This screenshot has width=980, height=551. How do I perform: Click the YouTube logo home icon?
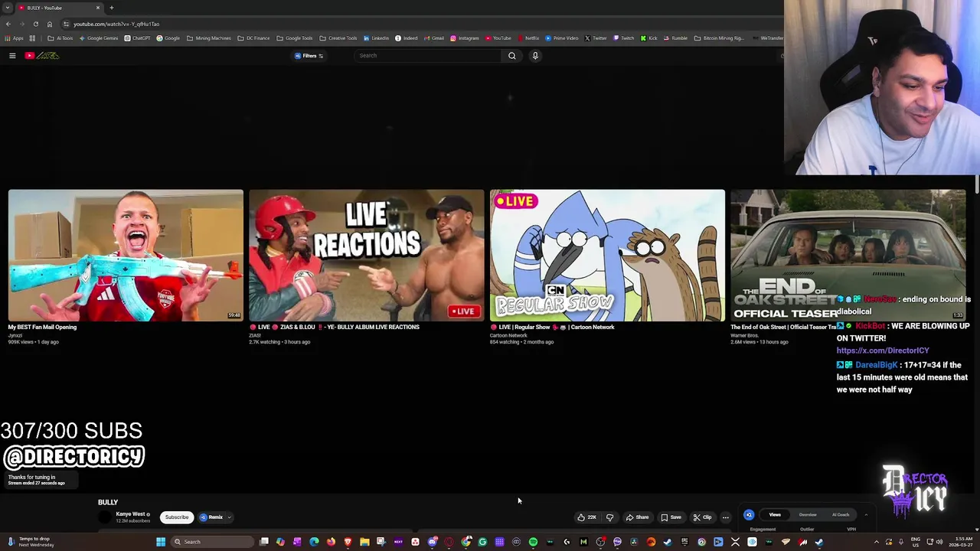pos(41,55)
